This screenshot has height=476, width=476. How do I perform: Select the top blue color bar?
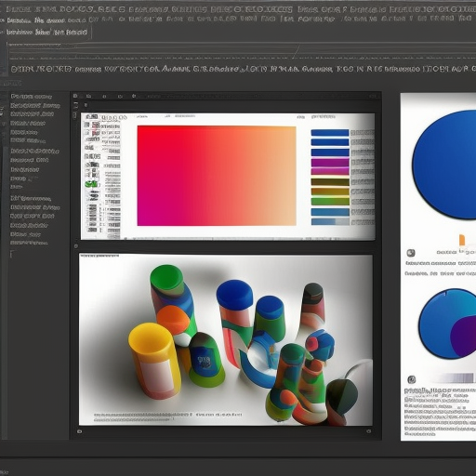click(x=330, y=133)
